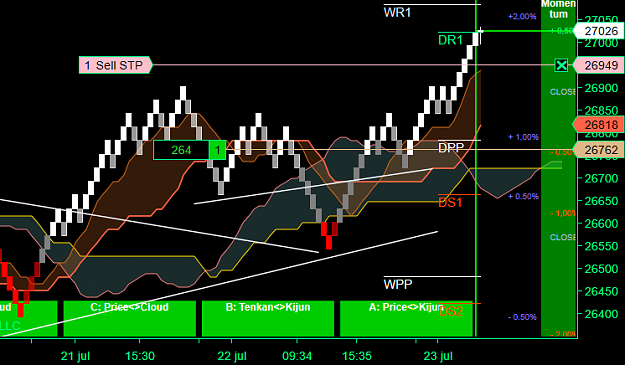Click the '+ 0.50%' percent label

coord(523,196)
